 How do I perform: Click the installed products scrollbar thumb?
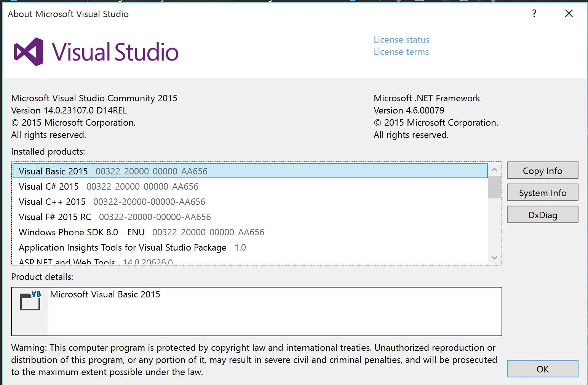click(x=494, y=187)
